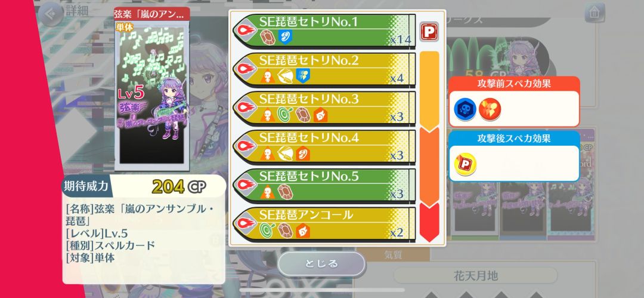Viewport: 644px width, 298px height.
Task: Select the SE琵琶セトリNo.1 bullet row
Action: click(x=324, y=31)
